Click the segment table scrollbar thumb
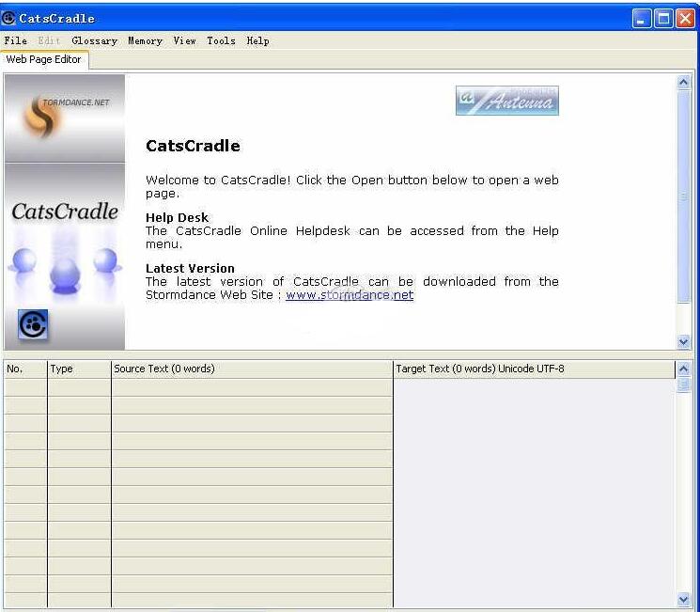 pyautogui.click(x=683, y=384)
